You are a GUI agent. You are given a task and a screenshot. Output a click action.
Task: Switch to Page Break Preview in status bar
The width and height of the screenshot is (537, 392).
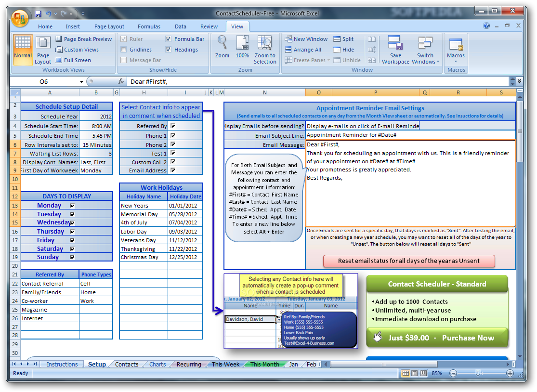coord(424,373)
